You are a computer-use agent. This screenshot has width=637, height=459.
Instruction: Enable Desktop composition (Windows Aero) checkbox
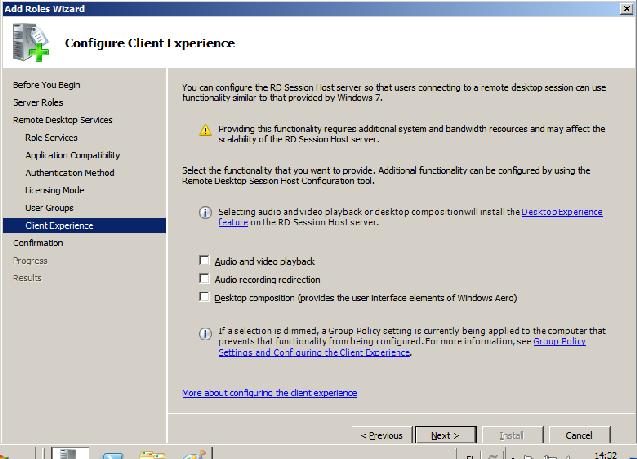[204, 297]
